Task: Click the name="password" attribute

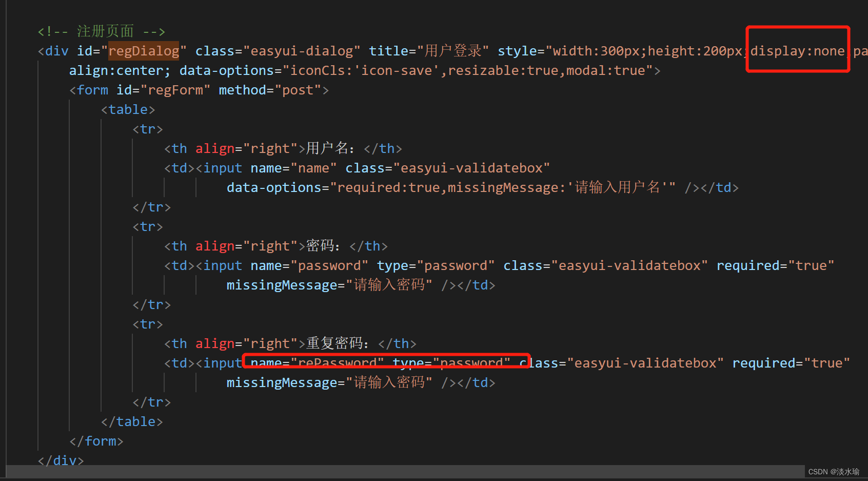Action: coord(309,265)
